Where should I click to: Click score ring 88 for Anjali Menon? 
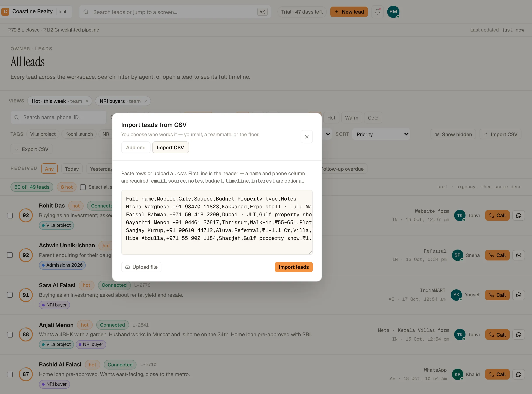click(26, 334)
